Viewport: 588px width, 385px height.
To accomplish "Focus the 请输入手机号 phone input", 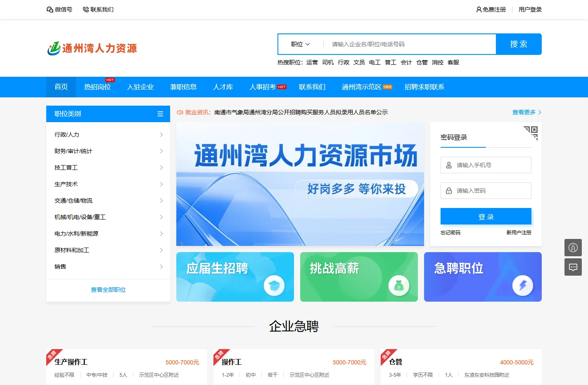I will pyautogui.click(x=486, y=165).
